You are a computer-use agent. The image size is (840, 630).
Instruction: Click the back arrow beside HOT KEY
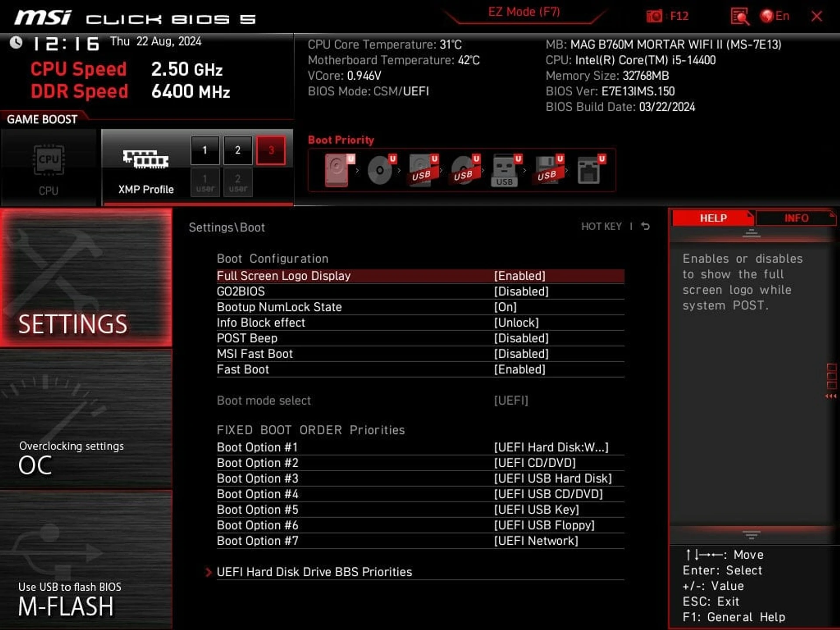point(645,226)
